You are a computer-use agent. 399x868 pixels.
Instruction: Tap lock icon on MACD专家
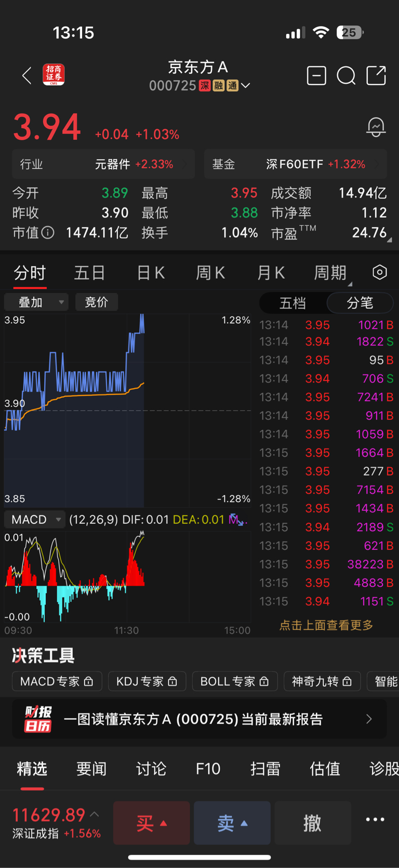(89, 681)
